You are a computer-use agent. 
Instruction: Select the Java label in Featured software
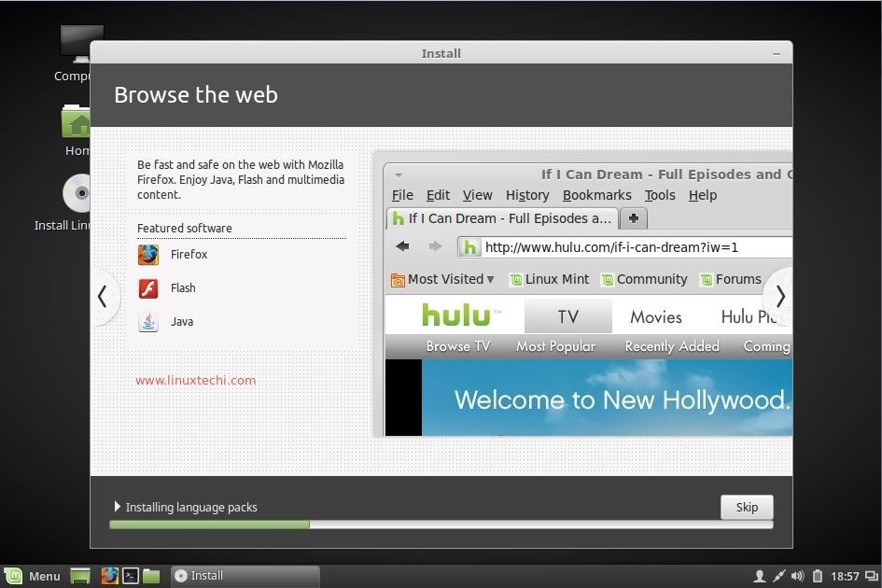pyautogui.click(x=182, y=322)
